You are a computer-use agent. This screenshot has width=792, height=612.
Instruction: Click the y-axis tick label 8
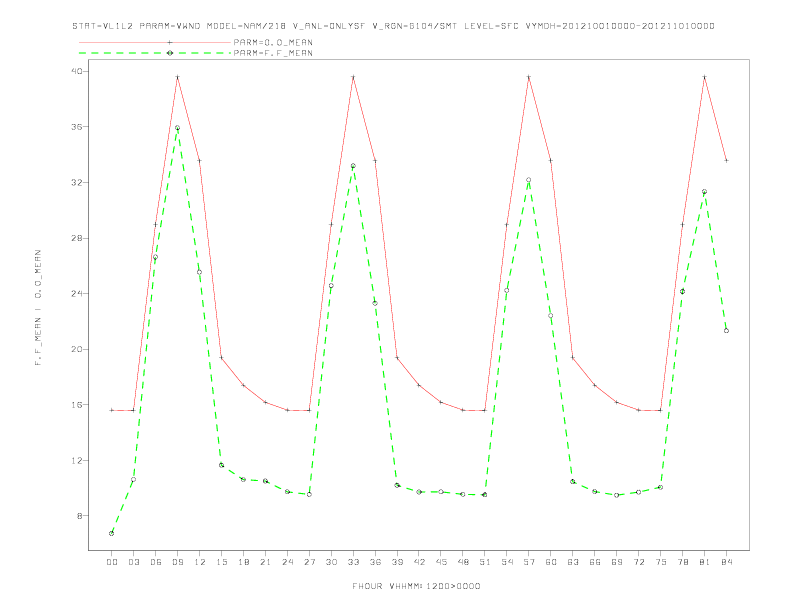point(80,516)
